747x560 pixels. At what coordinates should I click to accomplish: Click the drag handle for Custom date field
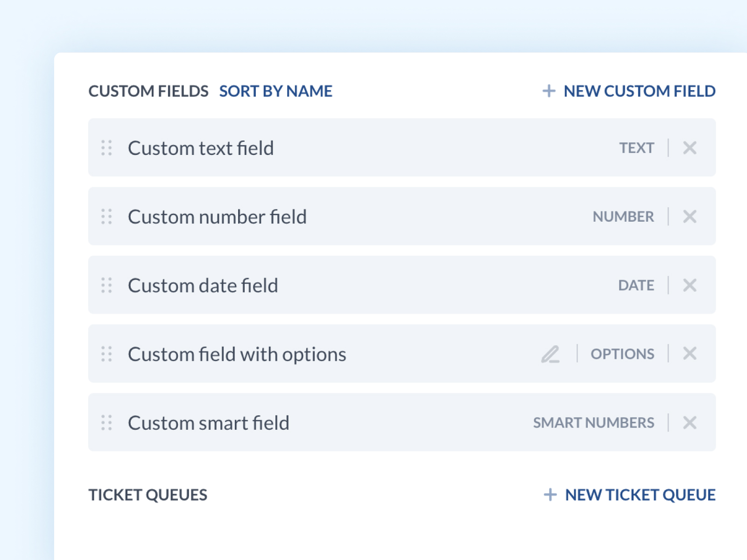[106, 285]
